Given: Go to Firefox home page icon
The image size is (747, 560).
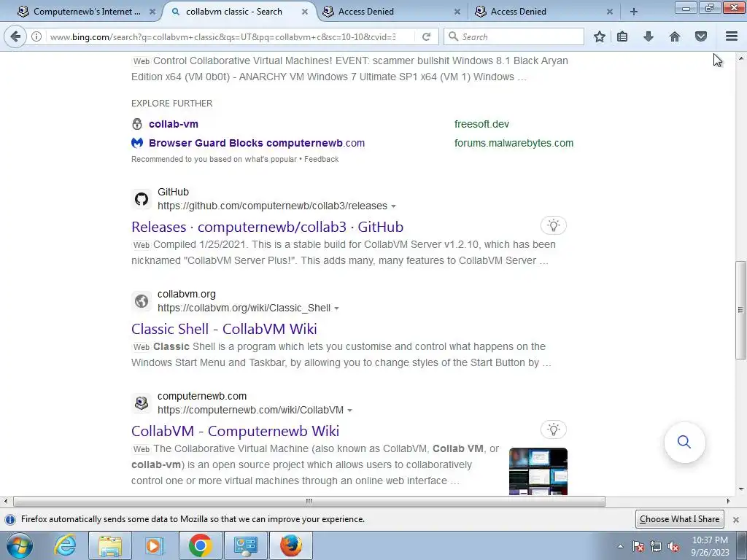Looking at the screenshot, I should point(675,36).
